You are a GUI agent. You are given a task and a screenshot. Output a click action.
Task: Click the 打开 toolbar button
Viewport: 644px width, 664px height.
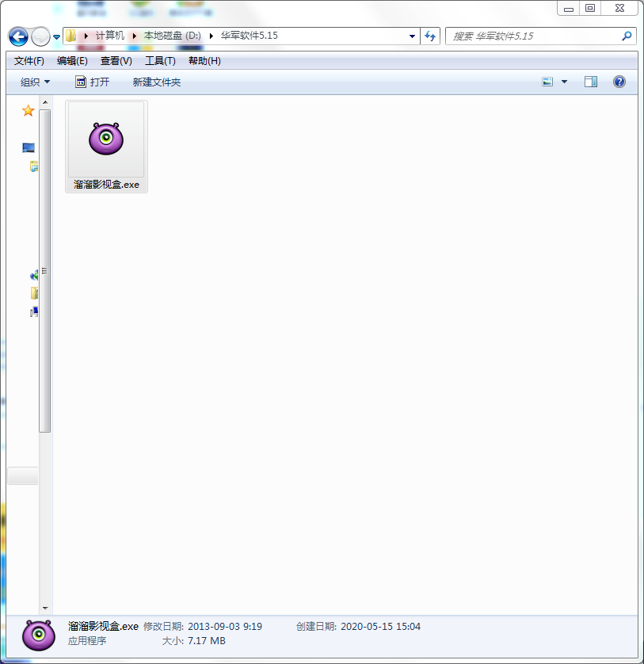(x=93, y=82)
